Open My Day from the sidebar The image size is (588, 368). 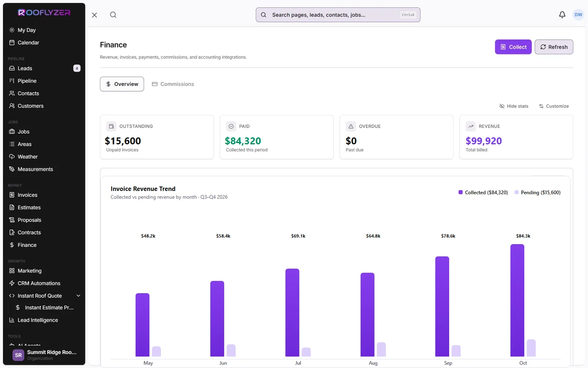[x=44, y=30]
